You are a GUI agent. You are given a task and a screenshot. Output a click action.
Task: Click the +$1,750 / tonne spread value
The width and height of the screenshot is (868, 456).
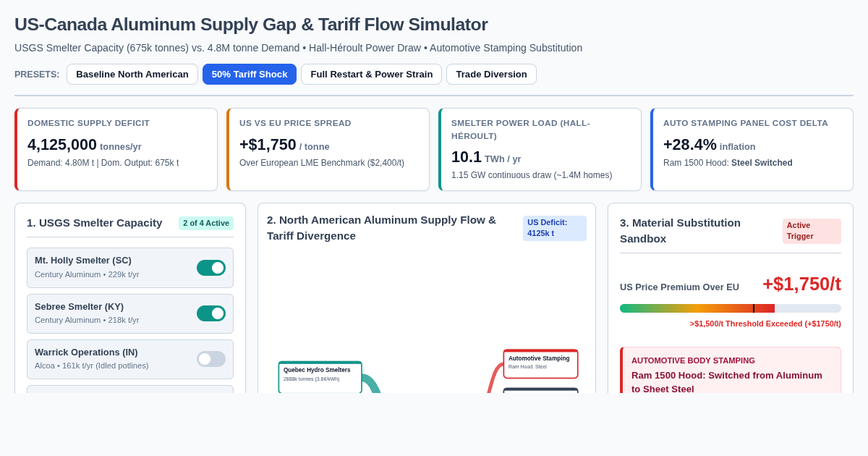pos(284,145)
